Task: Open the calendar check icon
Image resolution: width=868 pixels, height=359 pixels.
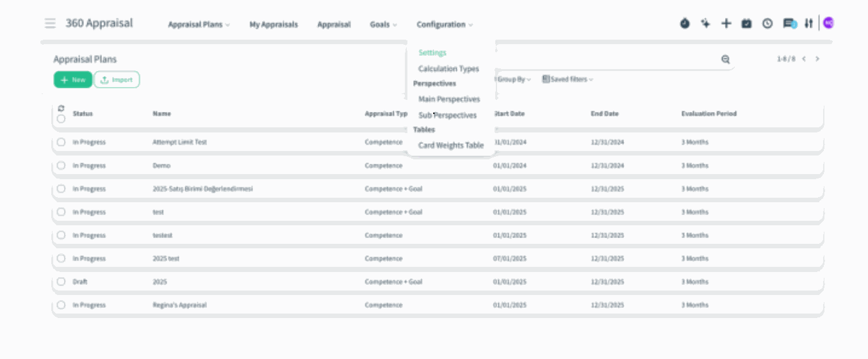Action: click(x=746, y=24)
